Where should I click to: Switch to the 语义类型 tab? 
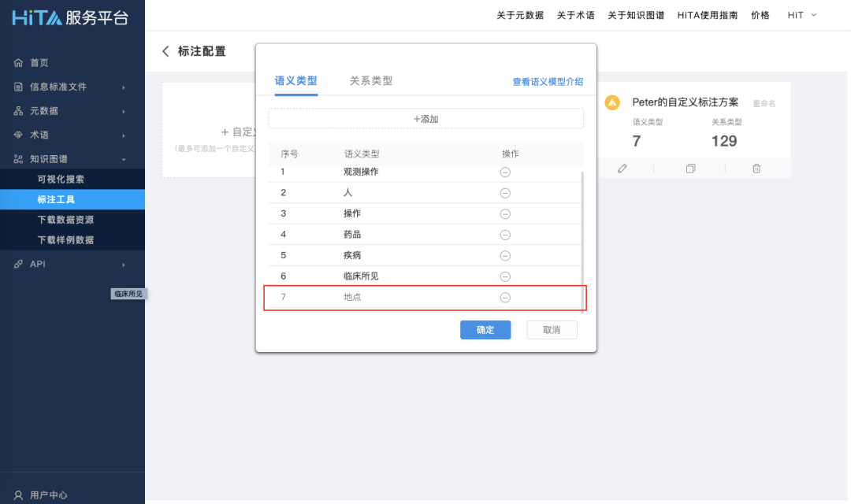click(295, 81)
